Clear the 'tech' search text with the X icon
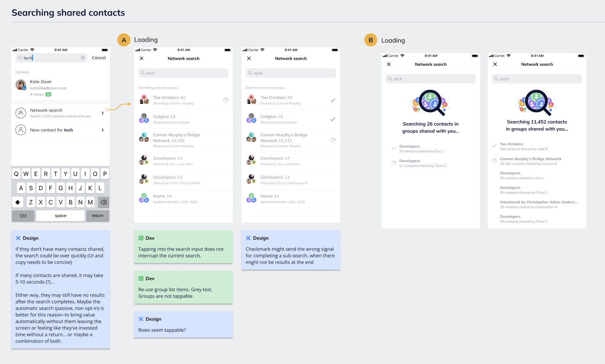Screen dimensions: 605x364 coord(83,58)
